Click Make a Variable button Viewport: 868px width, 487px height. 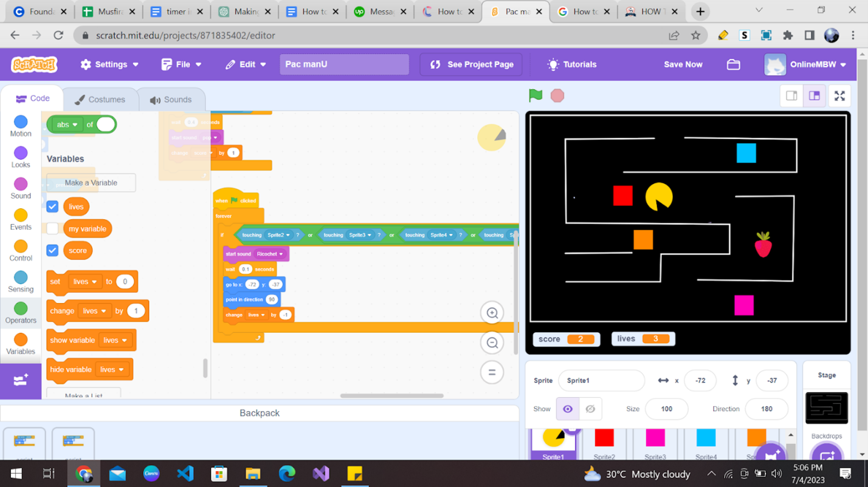point(91,183)
